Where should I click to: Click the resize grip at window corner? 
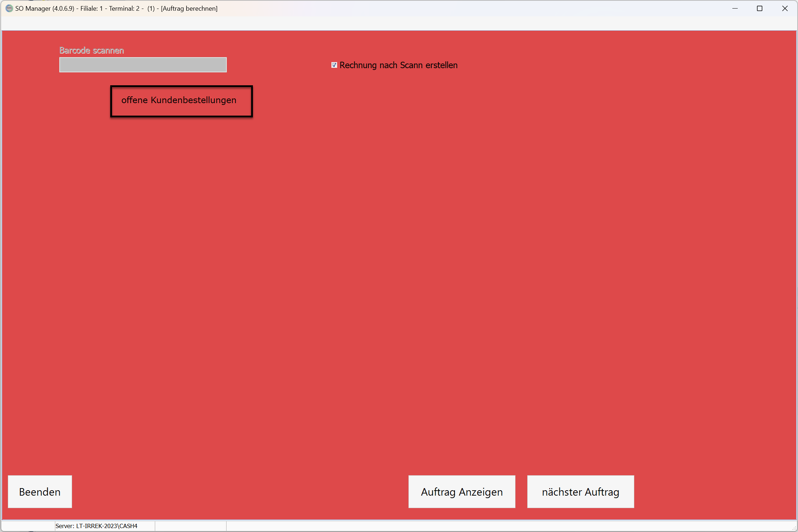[794, 528]
